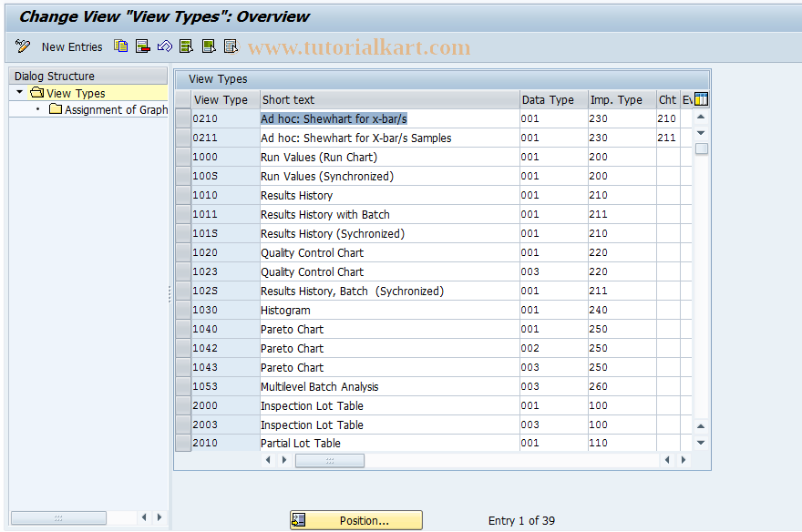Click the table scroll-up arrow at top
The image size is (802, 532).
pos(701,117)
